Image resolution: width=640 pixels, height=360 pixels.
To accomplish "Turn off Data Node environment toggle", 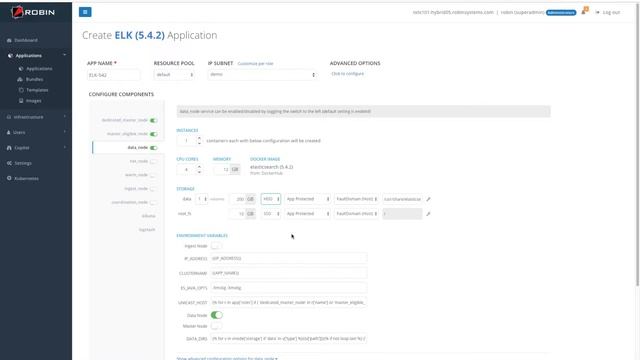I will pos(217,315).
